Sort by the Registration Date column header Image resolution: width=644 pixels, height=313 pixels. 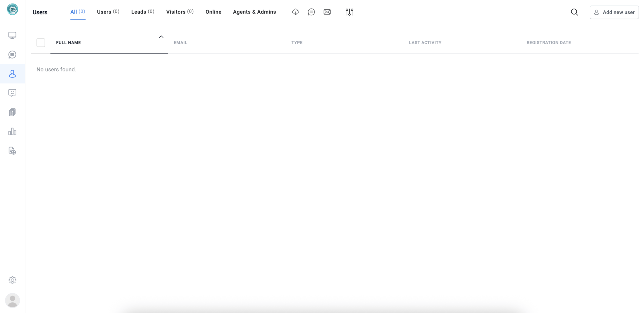[549, 42]
